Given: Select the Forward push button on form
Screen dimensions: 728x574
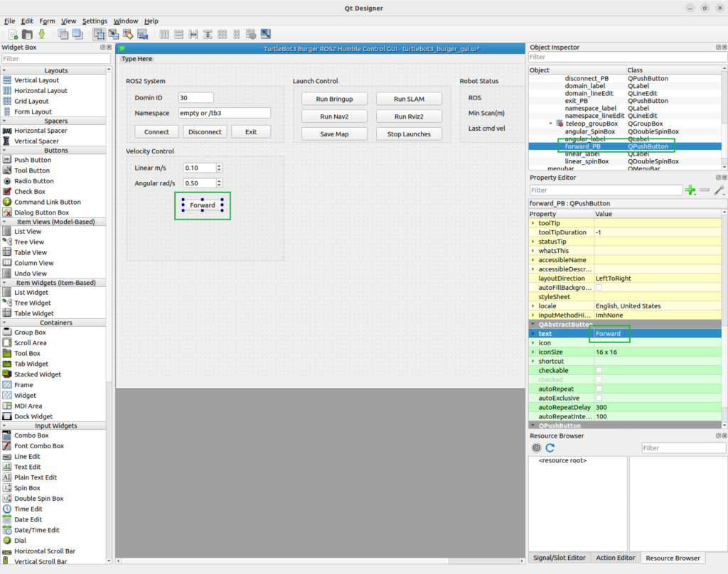Looking at the screenshot, I should 203,205.
